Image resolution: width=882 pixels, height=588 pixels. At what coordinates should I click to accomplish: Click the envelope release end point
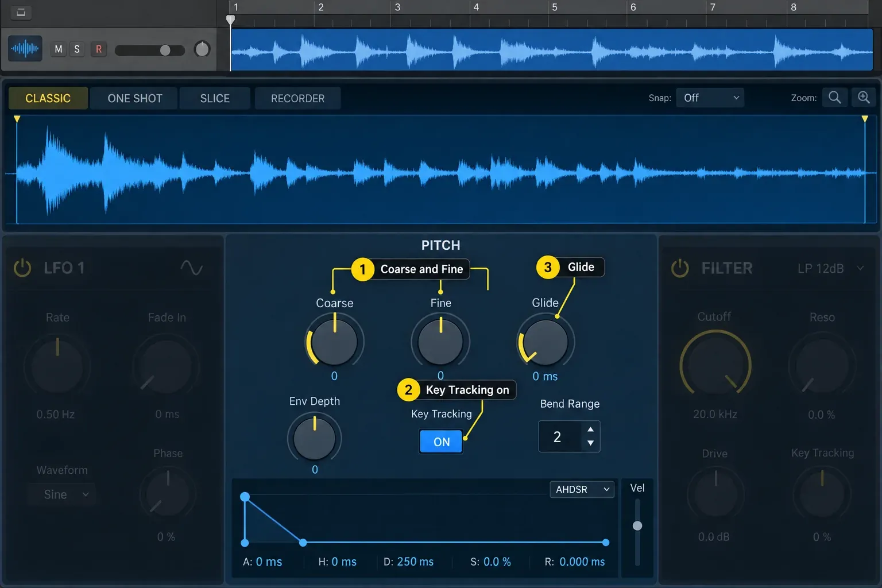(606, 543)
